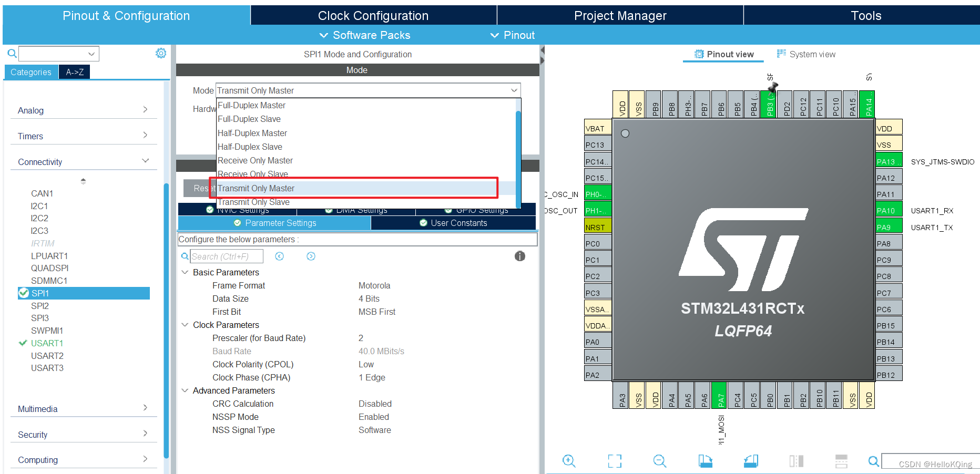Click the rotate-right icon in bottom toolbar
This screenshot has height=474, width=980.
click(x=751, y=461)
